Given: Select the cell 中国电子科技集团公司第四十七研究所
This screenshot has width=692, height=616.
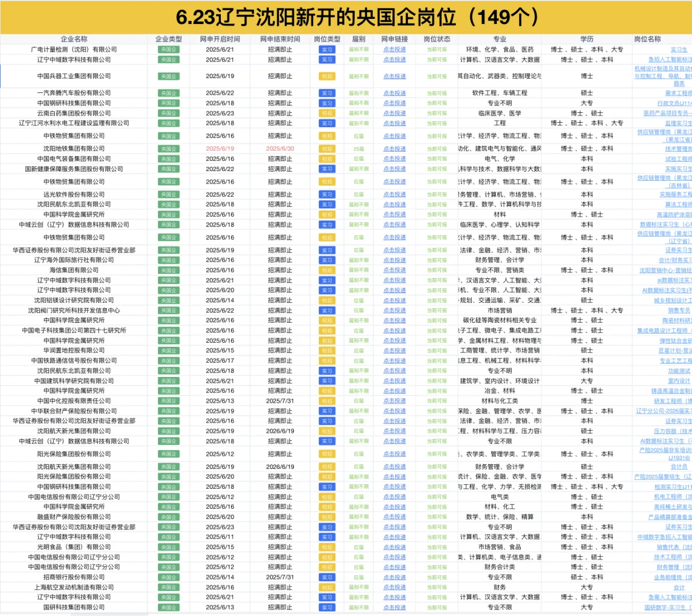Looking at the screenshot, I should [74, 331].
